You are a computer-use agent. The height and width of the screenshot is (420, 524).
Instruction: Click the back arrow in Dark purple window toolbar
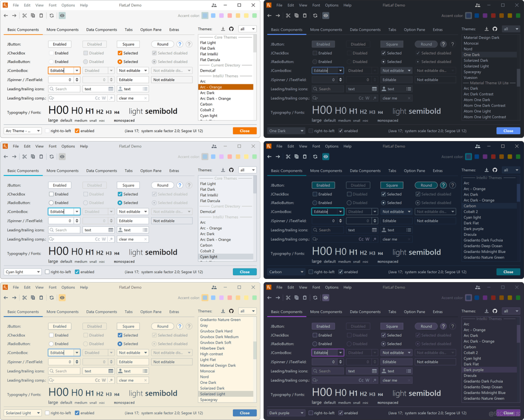tap(270, 298)
